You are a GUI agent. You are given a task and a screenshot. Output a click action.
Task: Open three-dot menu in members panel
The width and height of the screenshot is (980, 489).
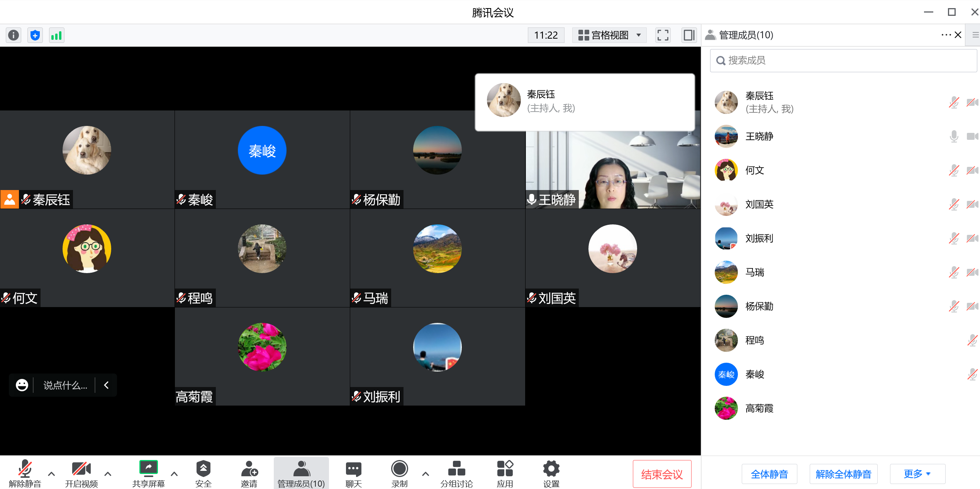(946, 35)
